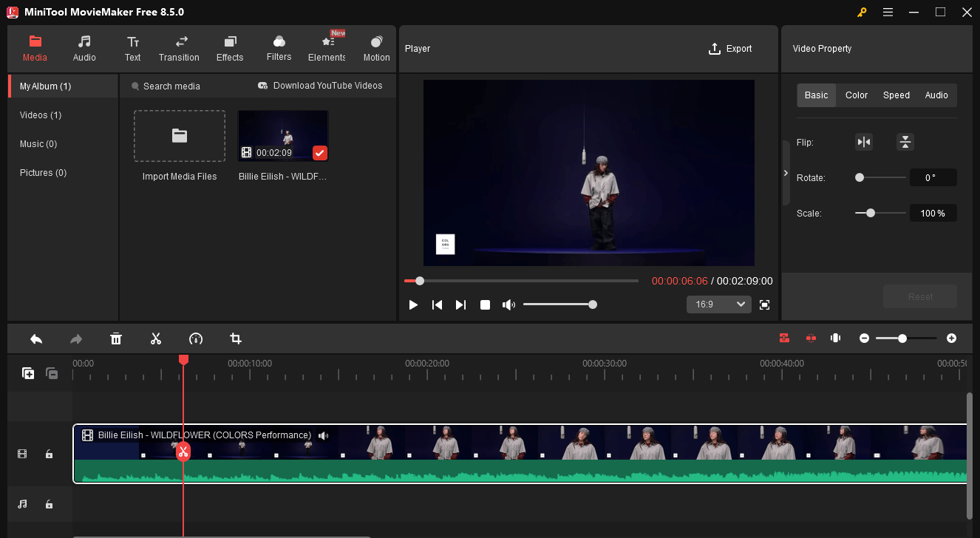
Task: Click Download YouTube Videos
Action: pyautogui.click(x=319, y=86)
